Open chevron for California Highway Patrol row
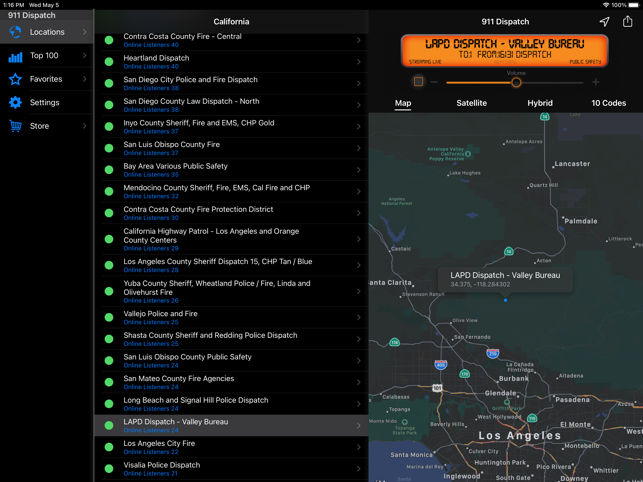643x482 pixels. click(358, 239)
